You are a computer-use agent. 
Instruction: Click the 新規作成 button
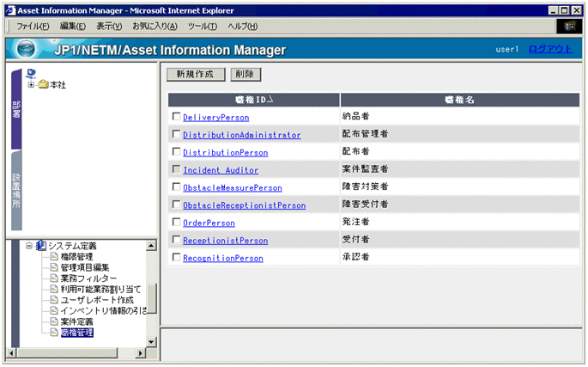click(x=196, y=75)
